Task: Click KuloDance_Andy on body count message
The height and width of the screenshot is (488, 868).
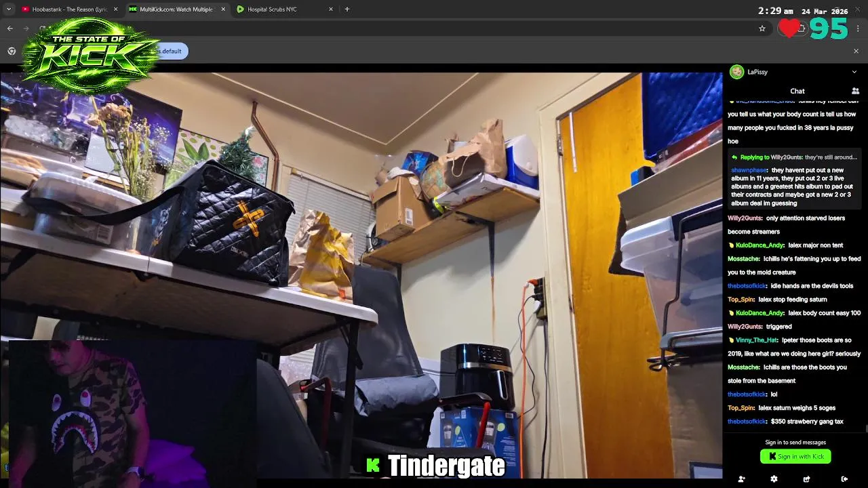Action: [x=759, y=313]
